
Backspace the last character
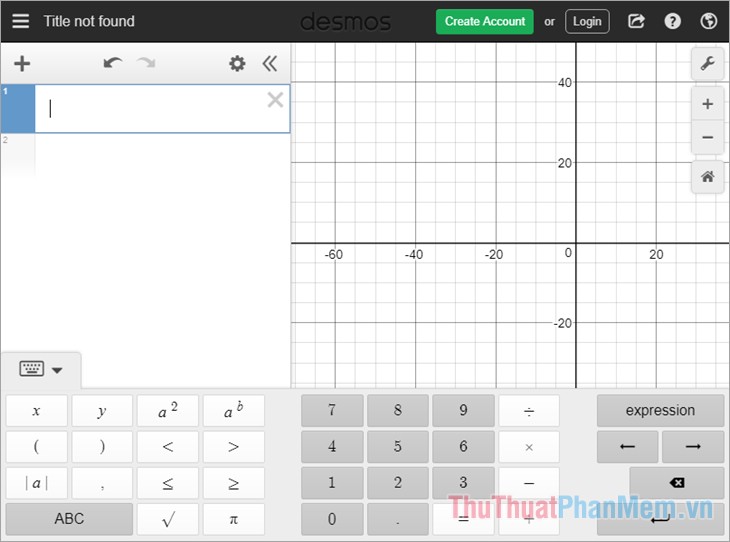(x=676, y=483)
